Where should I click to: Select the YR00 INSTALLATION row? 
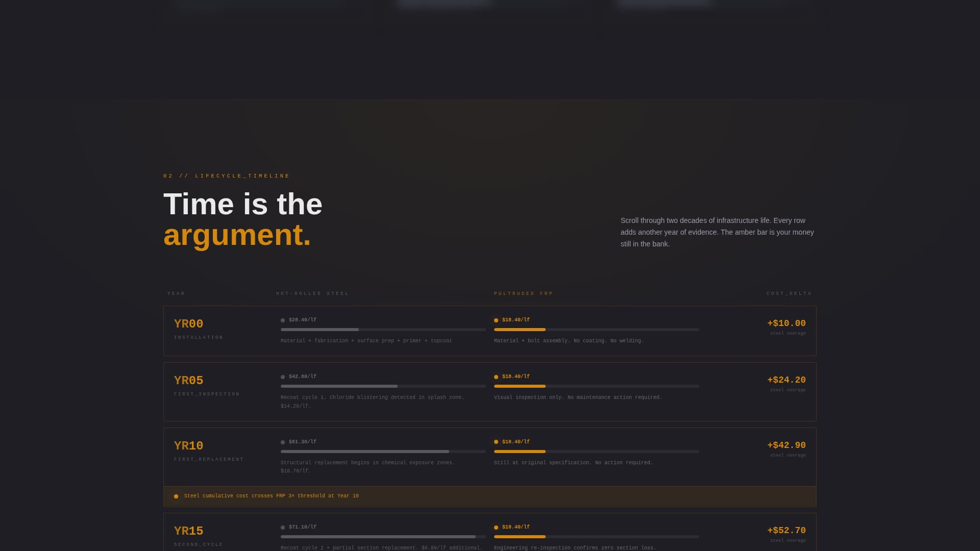pyautogui.click(x=490, y=330)
